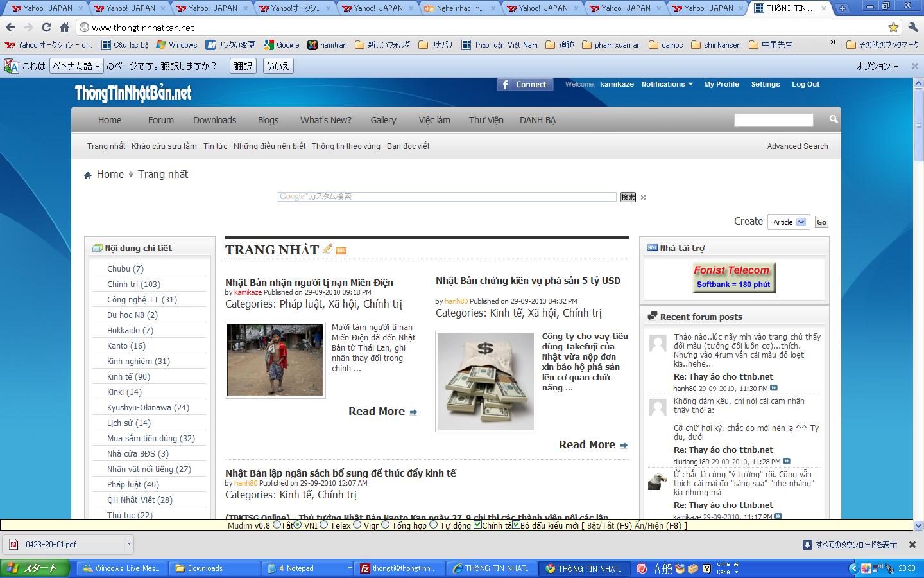Click the Go button next to Create
This screenshot has height=578, width=924.
(821, 222)
